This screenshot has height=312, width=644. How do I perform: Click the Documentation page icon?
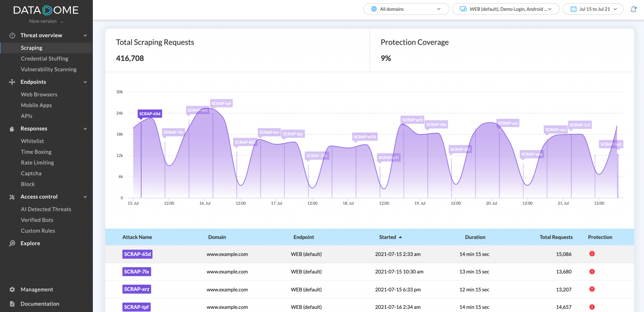click(x=12, y=304)
